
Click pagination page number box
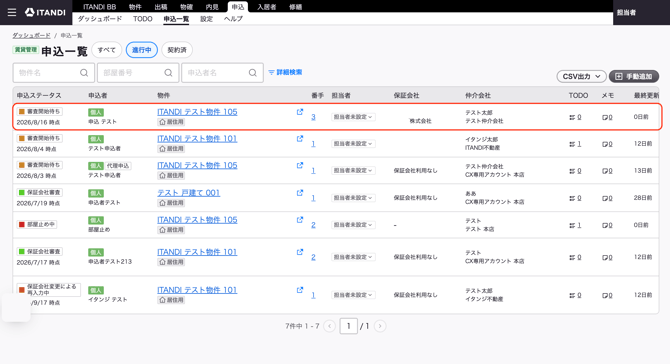point(349,326)
